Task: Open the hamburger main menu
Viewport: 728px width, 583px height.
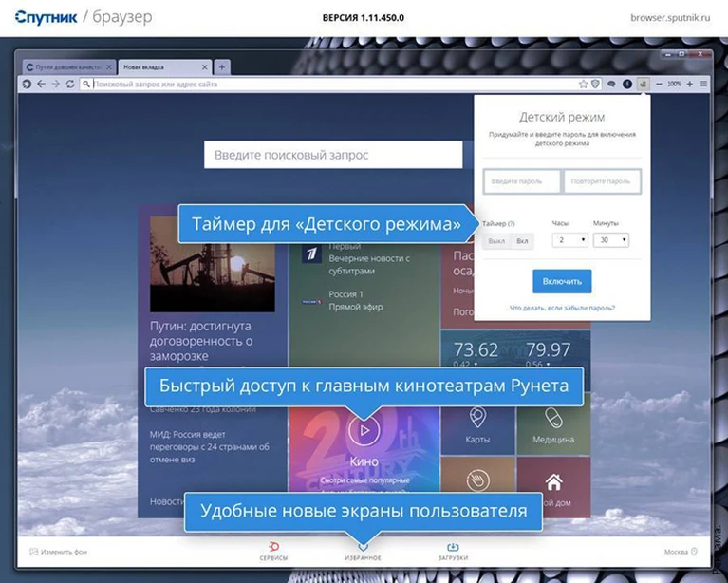Action: [x=704, y=85]
